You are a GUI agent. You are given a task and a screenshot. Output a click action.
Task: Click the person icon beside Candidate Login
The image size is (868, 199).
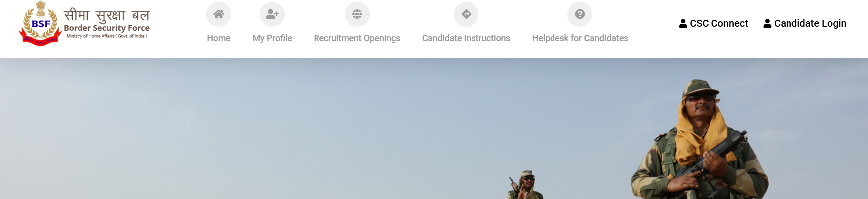pos(767,23)
